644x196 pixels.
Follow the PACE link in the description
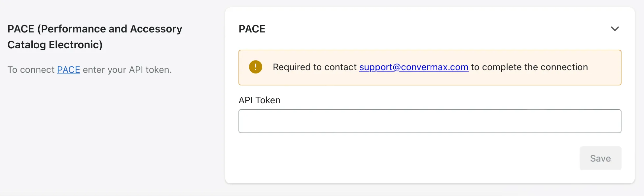68,70
